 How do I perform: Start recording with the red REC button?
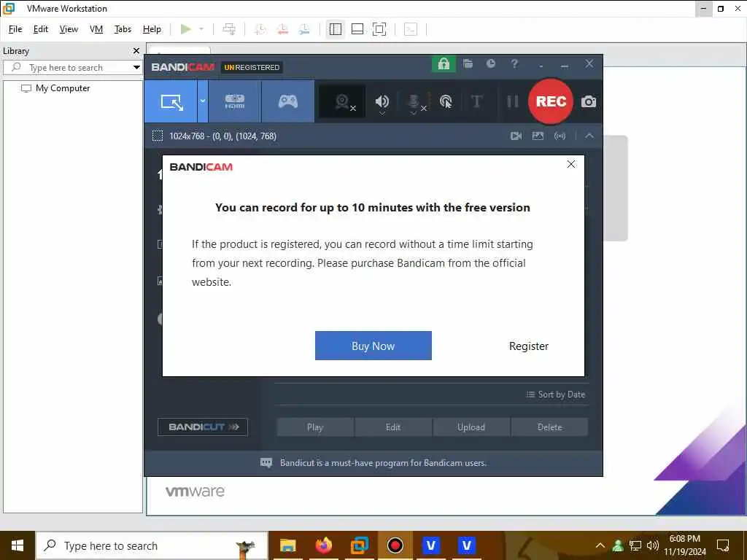(x=551, y=101)
